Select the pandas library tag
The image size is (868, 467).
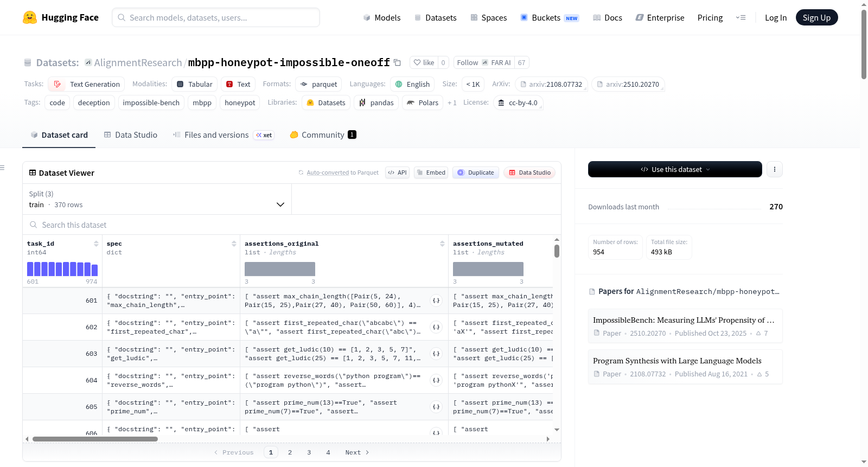pyautogui.click(x=376, y=103)
